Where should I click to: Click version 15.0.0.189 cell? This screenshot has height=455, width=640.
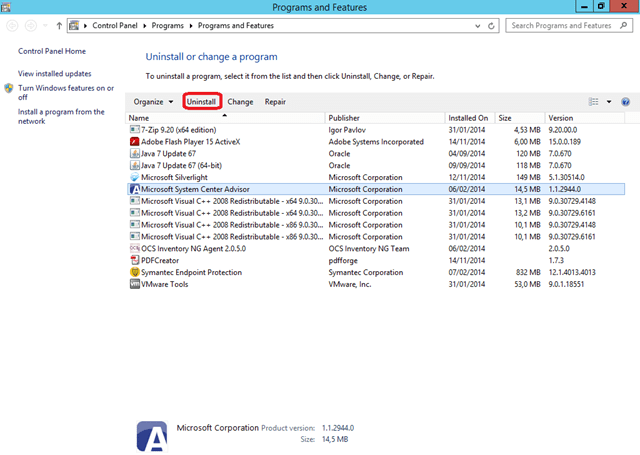(564, 142)
